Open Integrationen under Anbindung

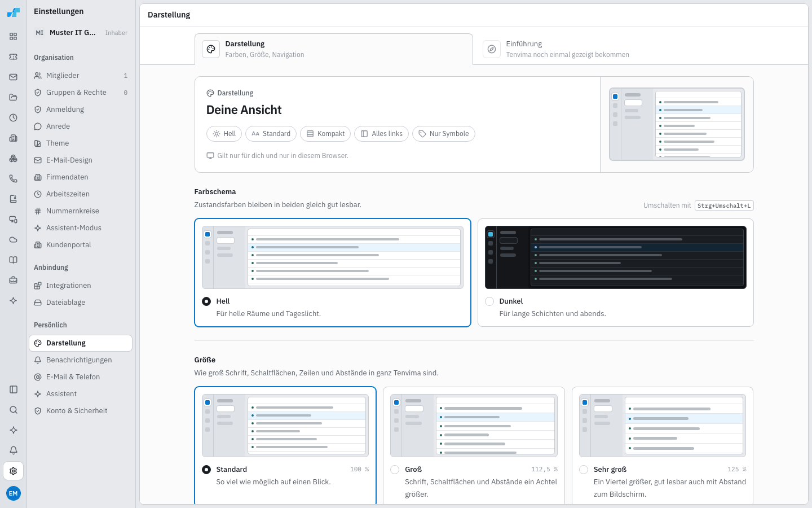(81, 286)
